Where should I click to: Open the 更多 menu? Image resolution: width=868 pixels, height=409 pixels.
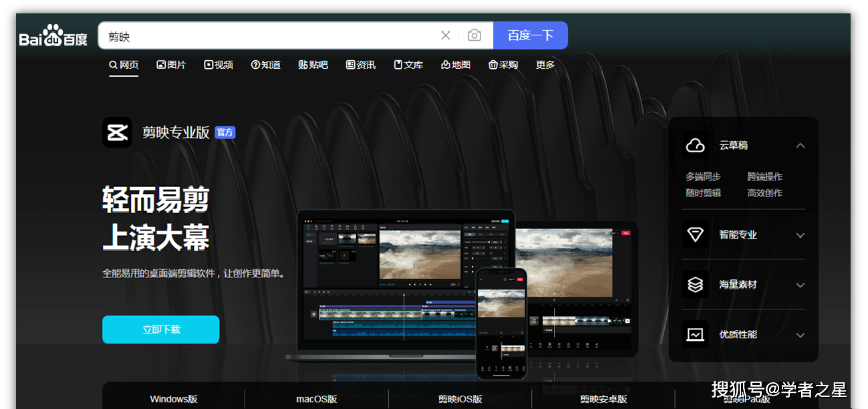(x=544, y=64)
